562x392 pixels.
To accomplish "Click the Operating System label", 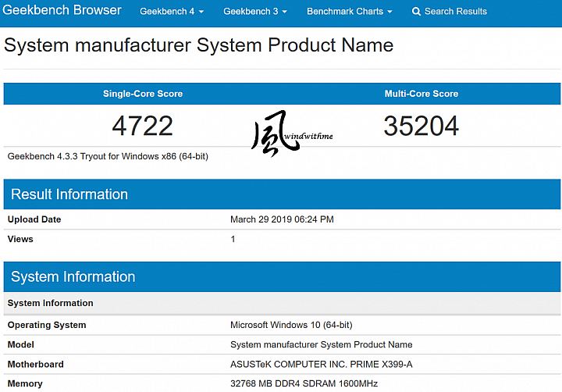I will 47,325.
